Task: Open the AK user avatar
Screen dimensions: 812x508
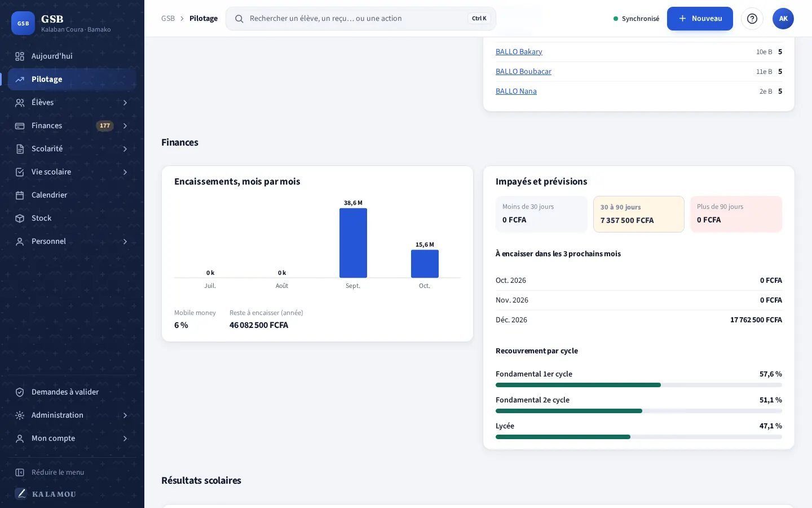Action: [783, 19]
